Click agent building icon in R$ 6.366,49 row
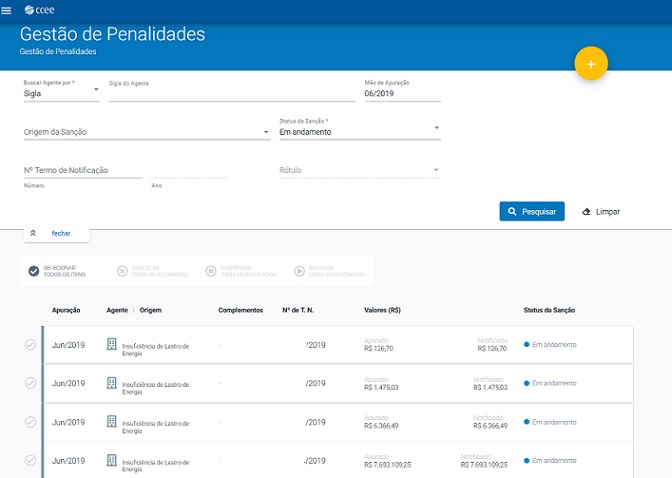The height and width of the screenshot is (478, 672). (112, 423)
